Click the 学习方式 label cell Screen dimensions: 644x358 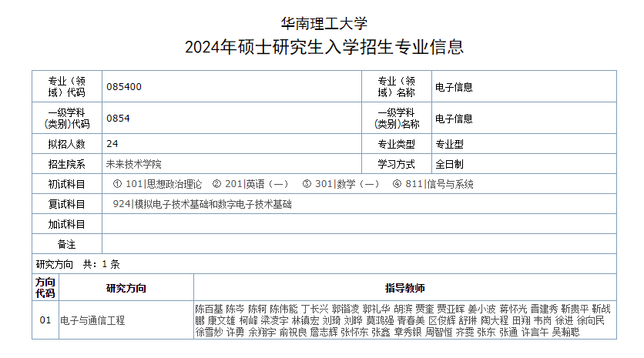click(397, 164)
